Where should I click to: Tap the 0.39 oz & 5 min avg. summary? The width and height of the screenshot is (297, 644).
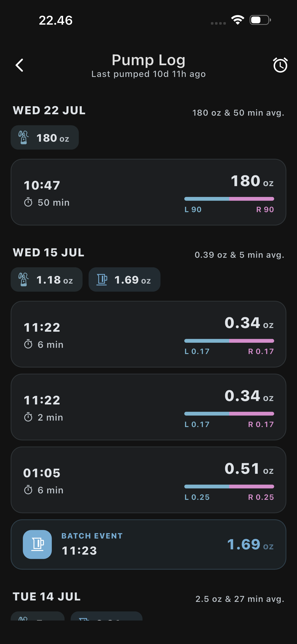click(x=239, y=255)
